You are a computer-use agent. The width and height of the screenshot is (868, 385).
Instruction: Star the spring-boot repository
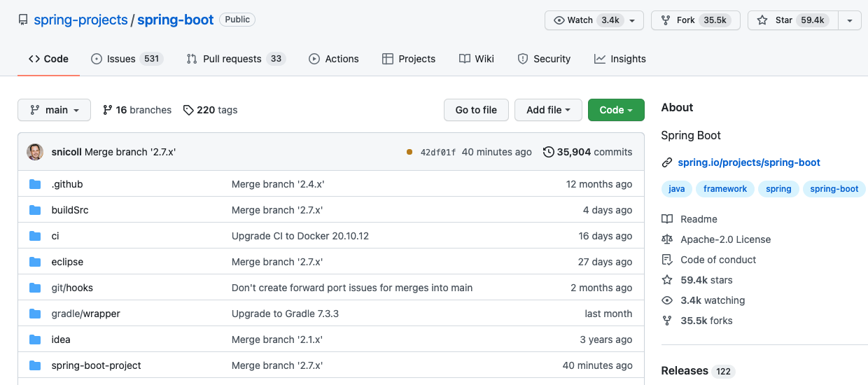click(x=793, y=20)
